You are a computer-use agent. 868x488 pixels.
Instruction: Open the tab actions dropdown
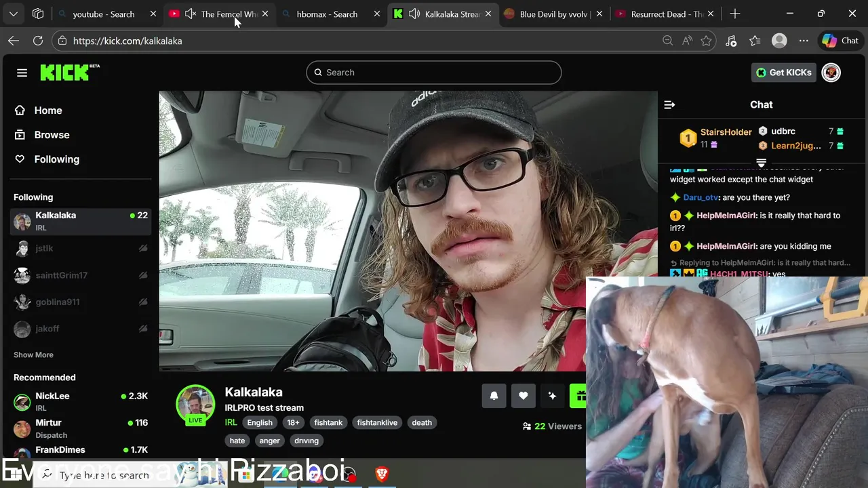(14, 14)
